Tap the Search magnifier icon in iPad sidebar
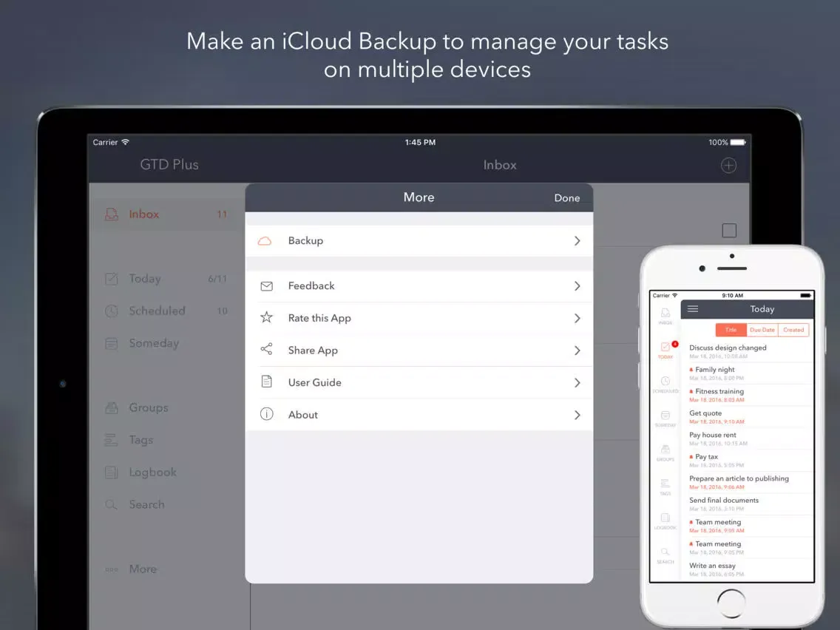Image resolution: width=840 pixels, height=630 pixels. click(x=112, y=504)
